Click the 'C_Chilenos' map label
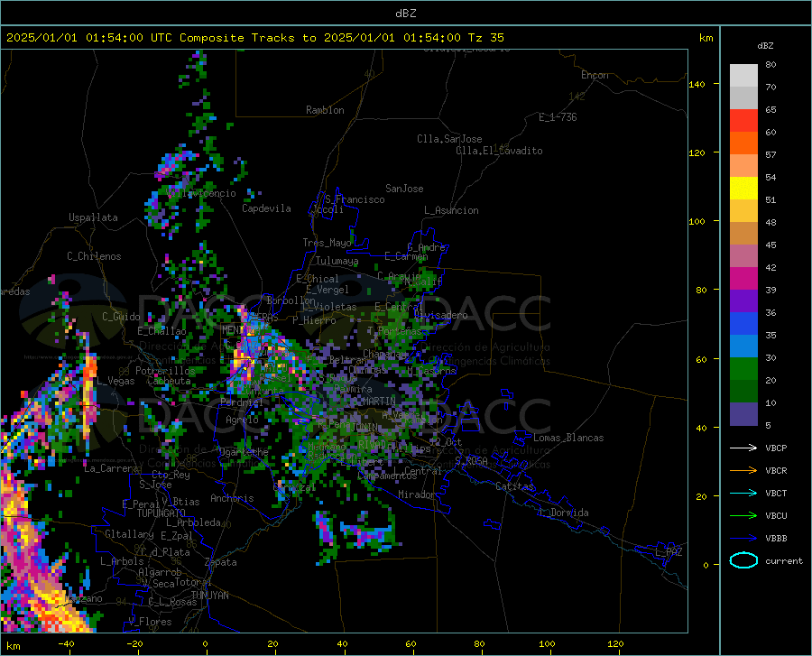Viewport: 812px width, 656px height. click(94, 256)
